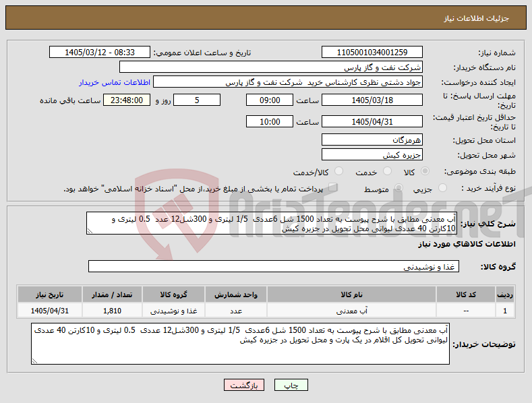Click the requester field جواد دشتی نظری
The width and height of the screenshot is (532, 403).
point(288,82)
